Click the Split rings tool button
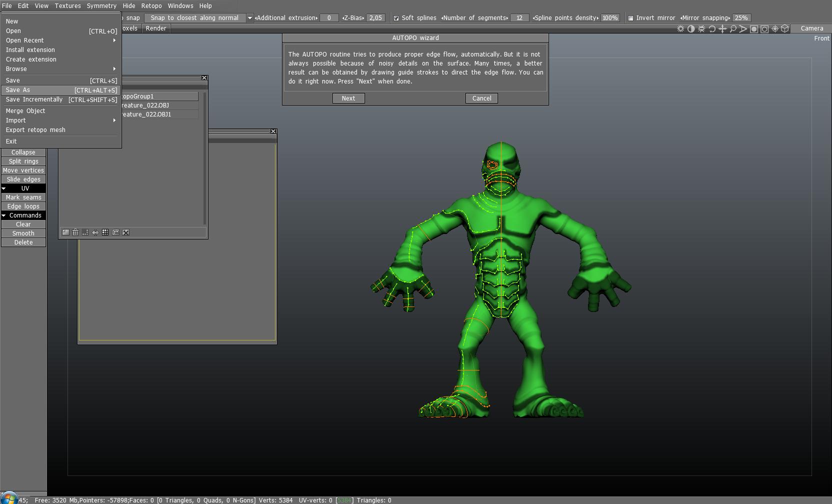This screenshot has height=504, width=832. tap(23, 161)
